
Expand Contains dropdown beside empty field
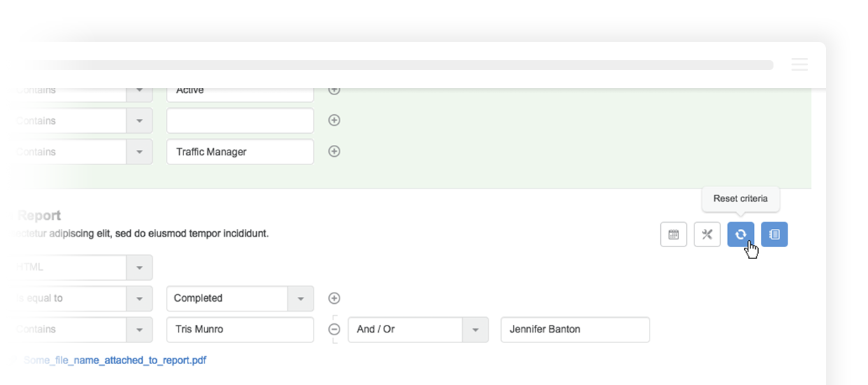click(x=139, y=121)
